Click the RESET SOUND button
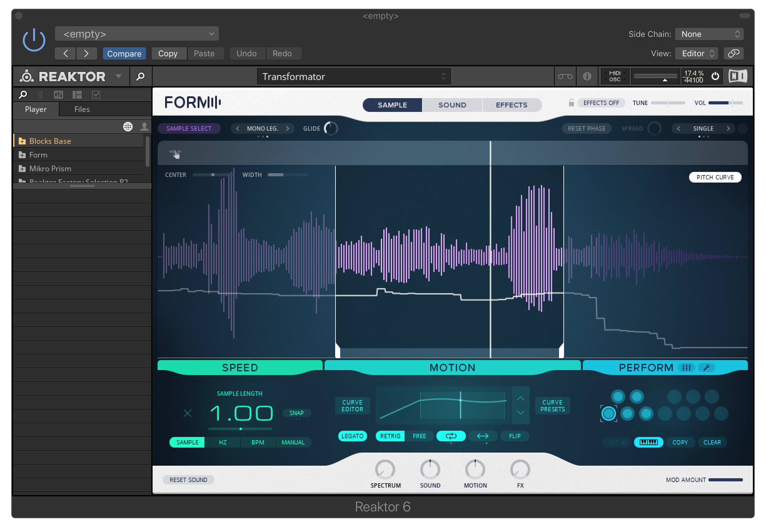The image size is (766, 532). 188,479
